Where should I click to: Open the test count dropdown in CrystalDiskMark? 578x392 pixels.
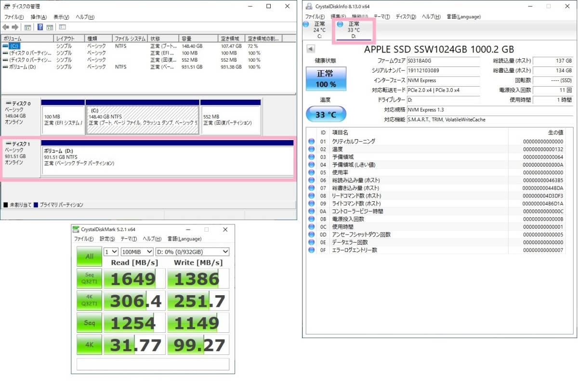(111, 252)
